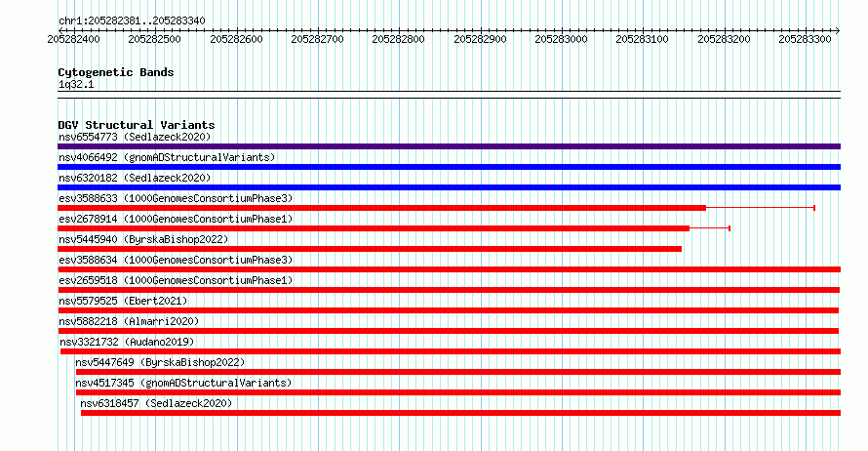Click the Cytogenetic Bands track title
This screenshot has width=868, height=451.
[x=116, y=72]
